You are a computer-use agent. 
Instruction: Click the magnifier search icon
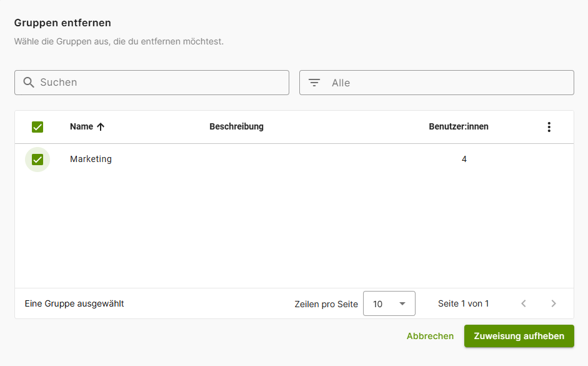(x=29, y=82)
